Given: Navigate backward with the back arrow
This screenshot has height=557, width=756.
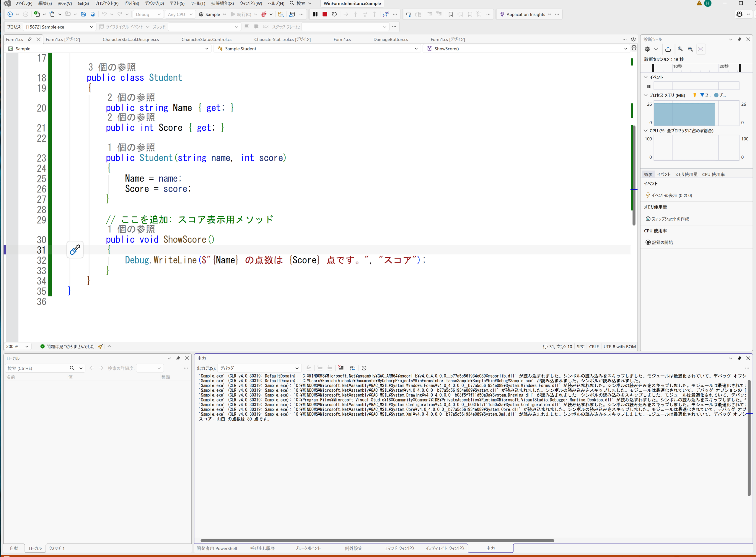Looking at the screenshot, I should (x=10, y=14).
